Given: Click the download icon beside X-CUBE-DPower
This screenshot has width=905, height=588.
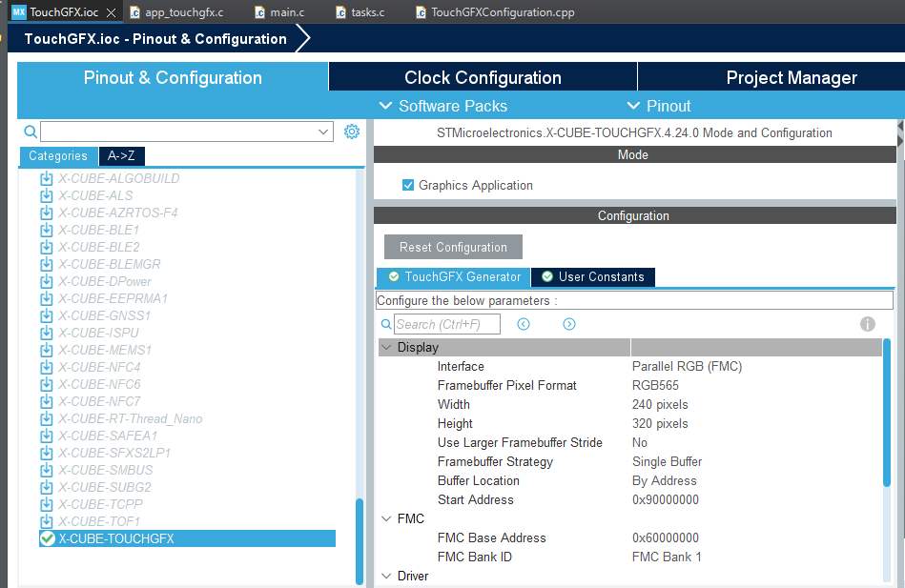Looking at the screenshot, I should (46, 281).
